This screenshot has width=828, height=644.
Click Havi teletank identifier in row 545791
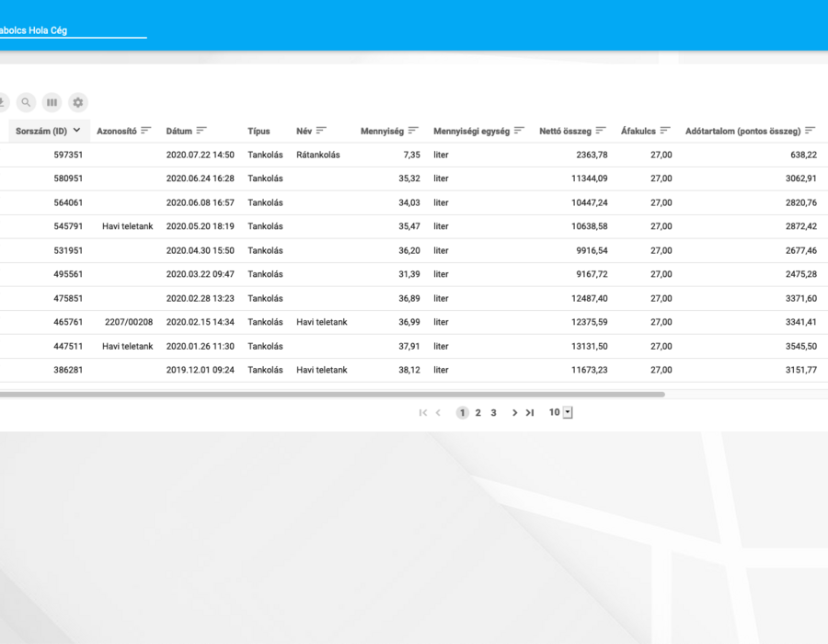[x=127, y=226]
